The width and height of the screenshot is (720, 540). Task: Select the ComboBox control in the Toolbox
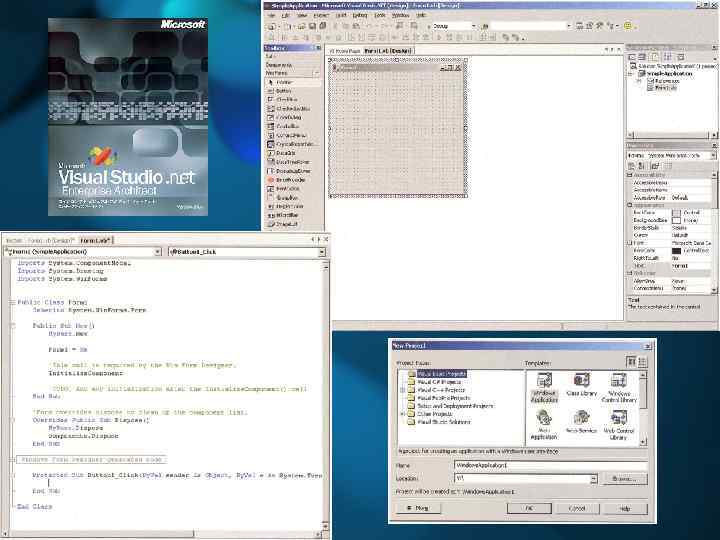click(x=292, y=126)
